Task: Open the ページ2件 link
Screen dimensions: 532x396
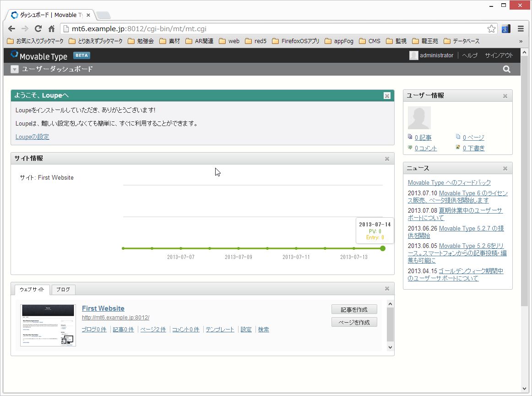Action: click(153, 330)
